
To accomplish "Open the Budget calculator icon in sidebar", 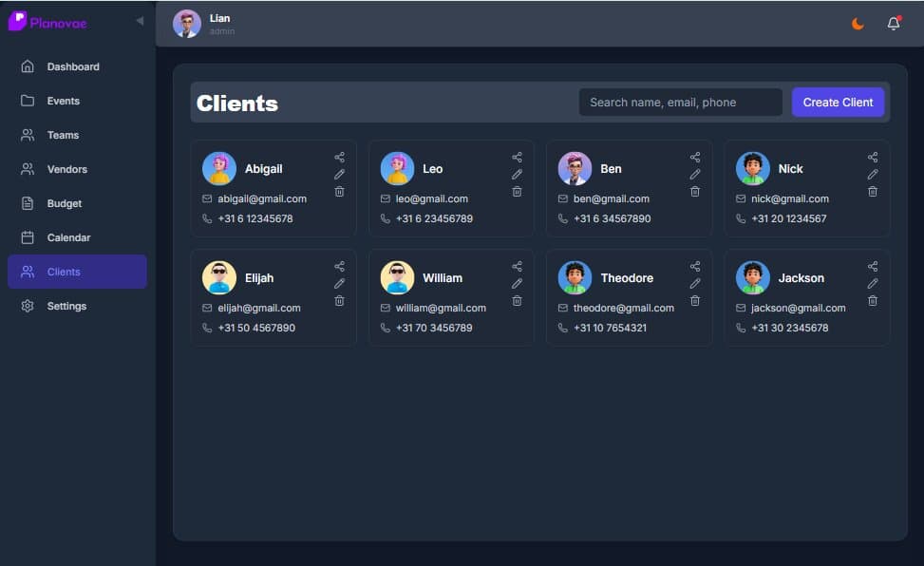I will click(x=28, y=202).
